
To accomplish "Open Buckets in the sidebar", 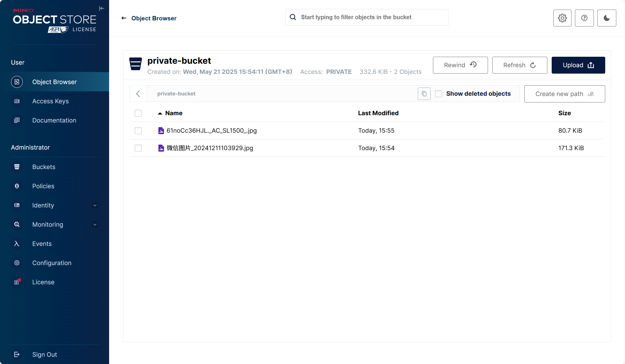I will tap(44, 167).
